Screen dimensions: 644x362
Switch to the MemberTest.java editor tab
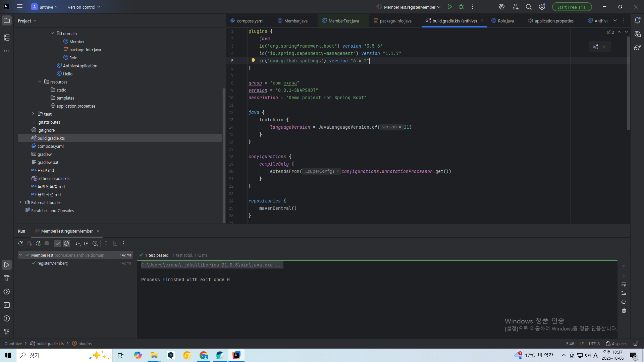(x=343, y=21)
